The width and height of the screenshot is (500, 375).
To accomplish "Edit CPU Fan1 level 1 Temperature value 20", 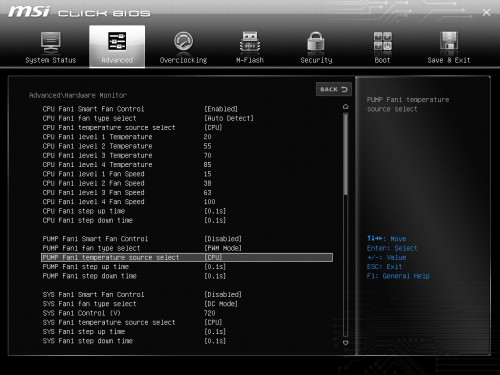I will coord(208,137).
